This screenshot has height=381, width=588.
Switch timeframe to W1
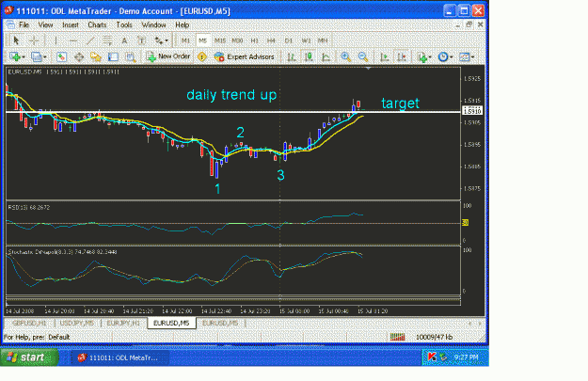point(306,40)
